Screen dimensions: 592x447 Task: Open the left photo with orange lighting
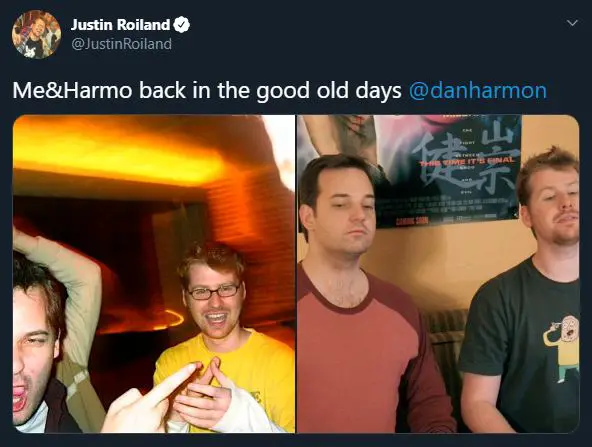154,274
